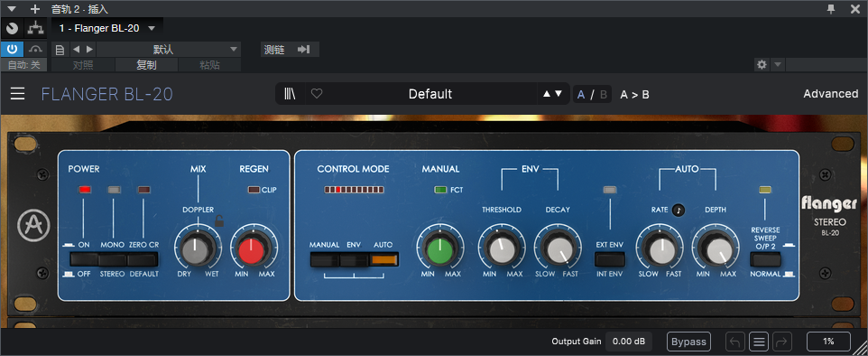868x356 pixels.
Task: Open the preset library browser icon
Action: coord(290,94)
